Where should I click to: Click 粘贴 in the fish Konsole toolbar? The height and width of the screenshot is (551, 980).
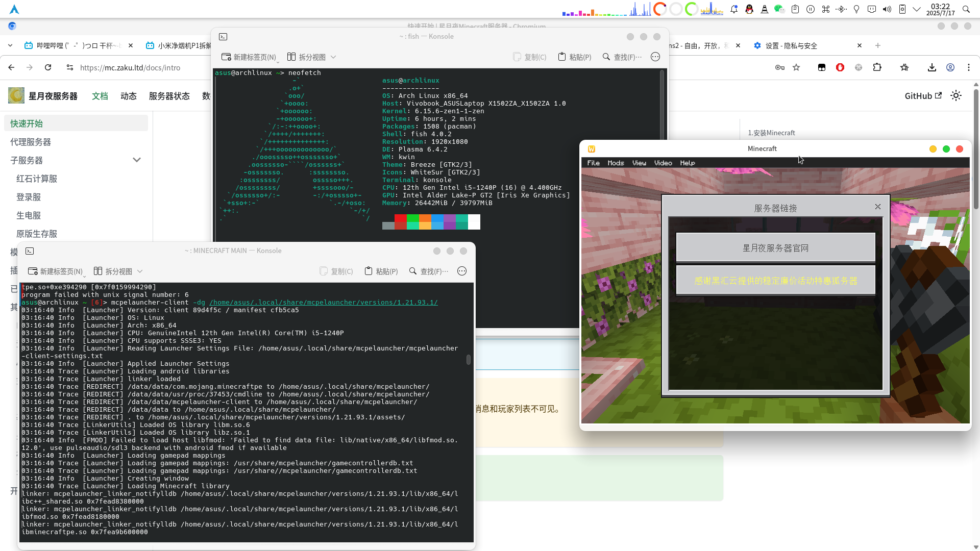(x=575, y=57)
